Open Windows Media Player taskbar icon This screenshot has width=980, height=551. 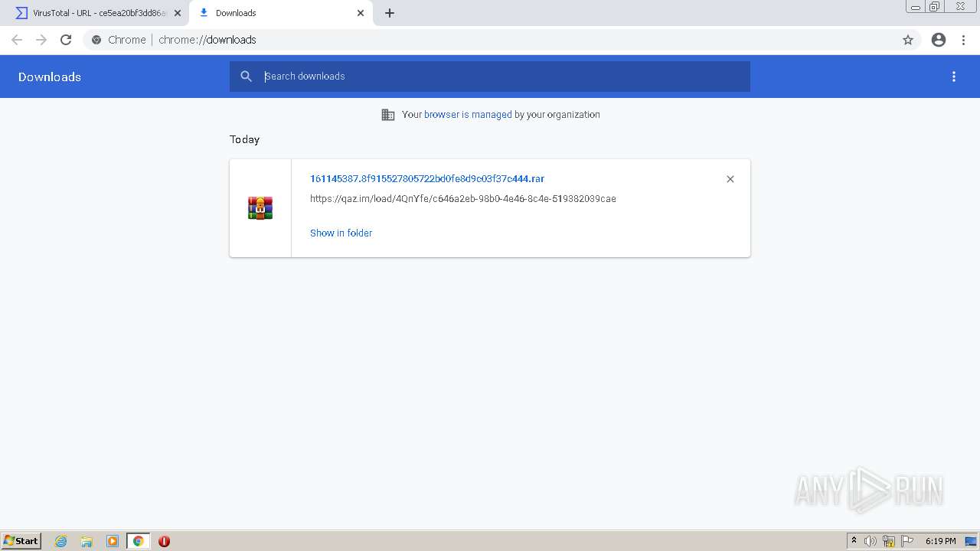pos(113,541)
